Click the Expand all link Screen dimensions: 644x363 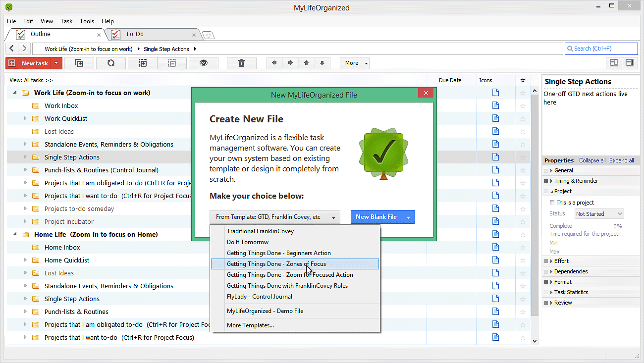pos(622,160)
